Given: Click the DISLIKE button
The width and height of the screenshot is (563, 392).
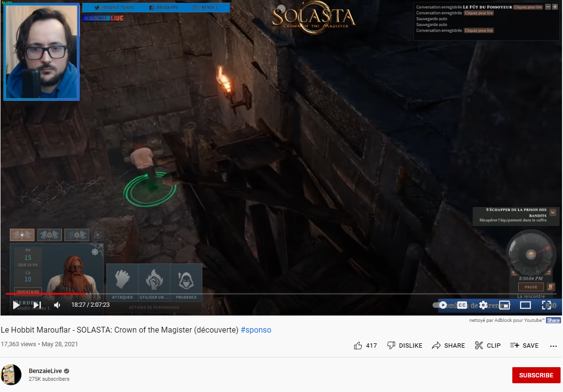Looking at the screenshot, I should click(405, 345).
